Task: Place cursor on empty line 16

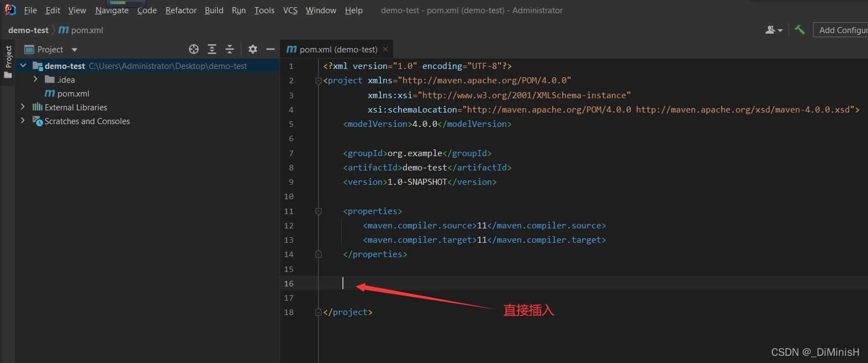Action: coord(592,284)
